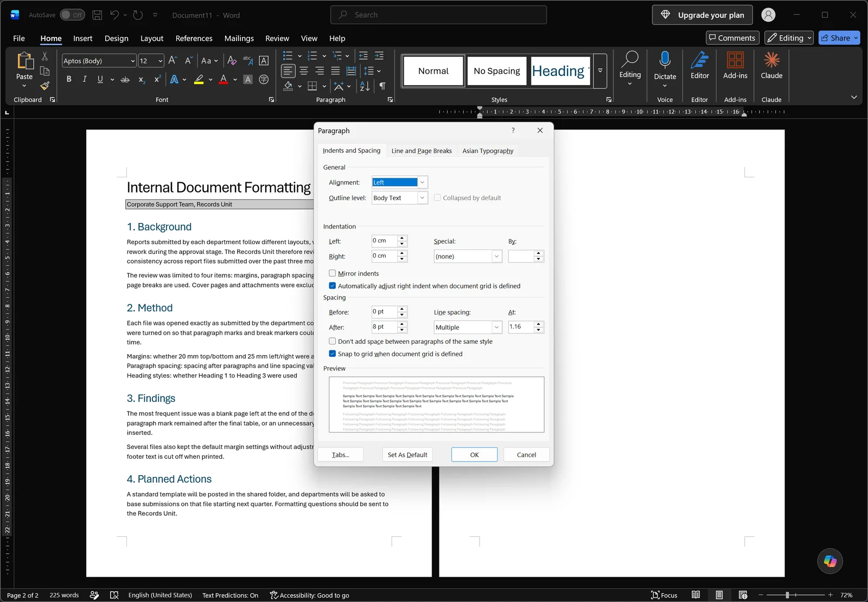Open the Alignment dropdown
The image size is (868, 602).
click(422, 182)
